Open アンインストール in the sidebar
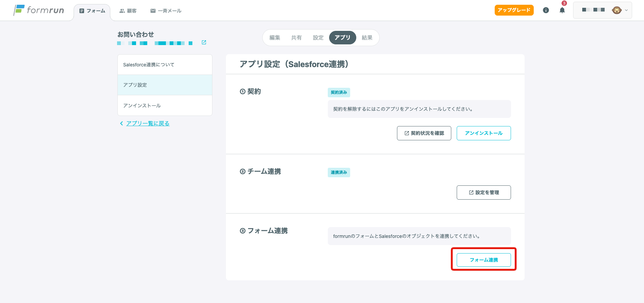Image resolution: width=644 pixels, height=303 pixels. (x=165, y=105)
